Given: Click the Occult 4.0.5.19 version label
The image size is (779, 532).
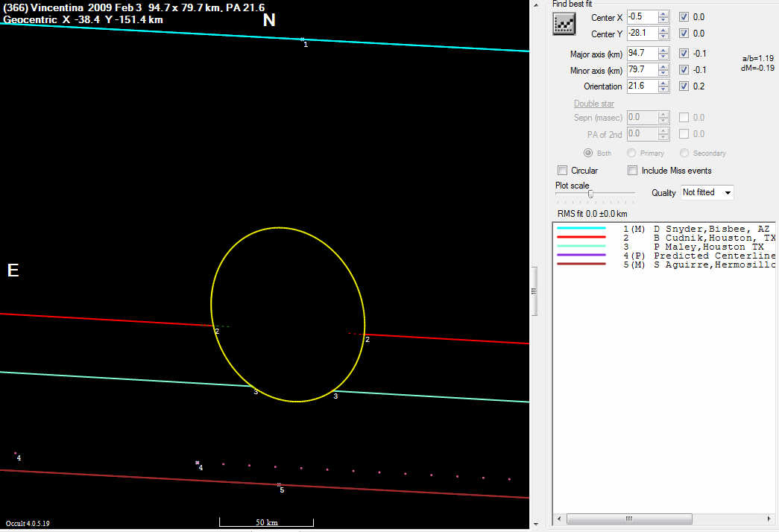Looking at the screenshot, I should point(28,524).
